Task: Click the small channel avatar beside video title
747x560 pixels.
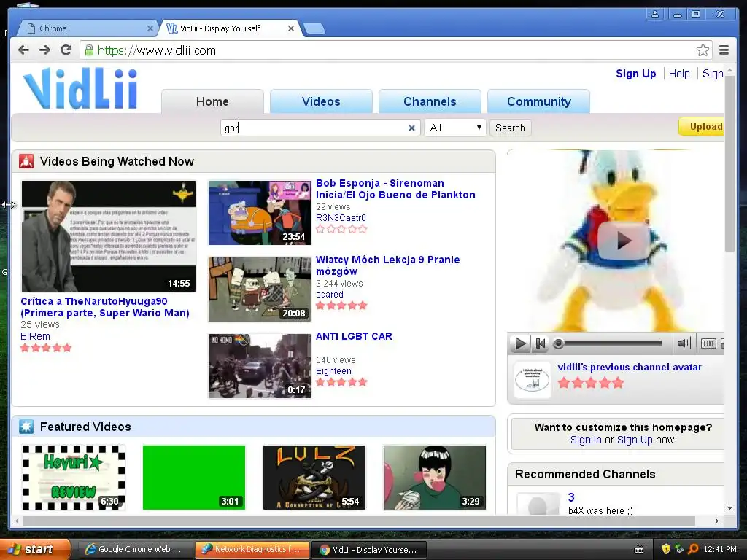Action: 532,379
